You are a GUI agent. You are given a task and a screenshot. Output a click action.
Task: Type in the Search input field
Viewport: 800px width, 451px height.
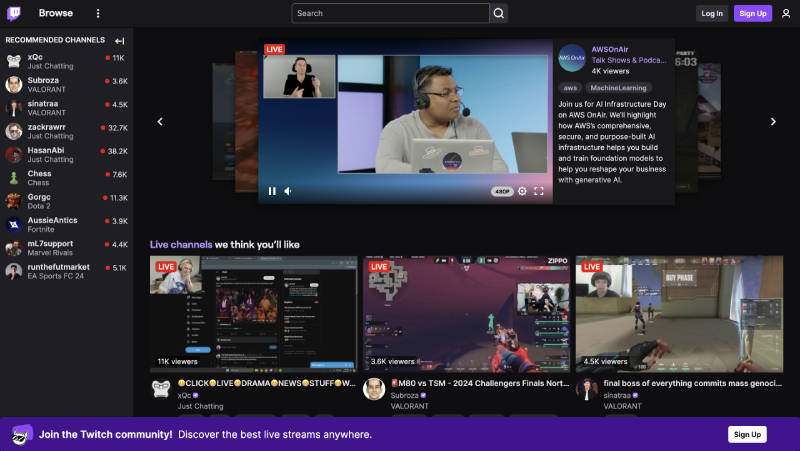click(390, 13)
